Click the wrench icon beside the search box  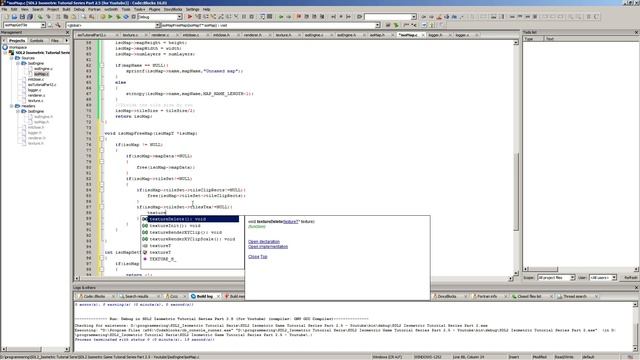coord(58,25)
